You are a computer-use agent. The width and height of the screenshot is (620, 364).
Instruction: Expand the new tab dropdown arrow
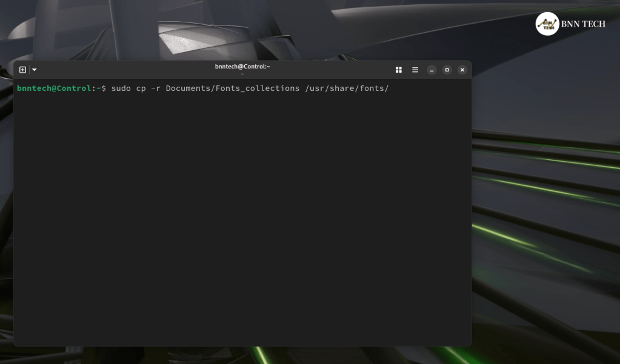point(35,70)
